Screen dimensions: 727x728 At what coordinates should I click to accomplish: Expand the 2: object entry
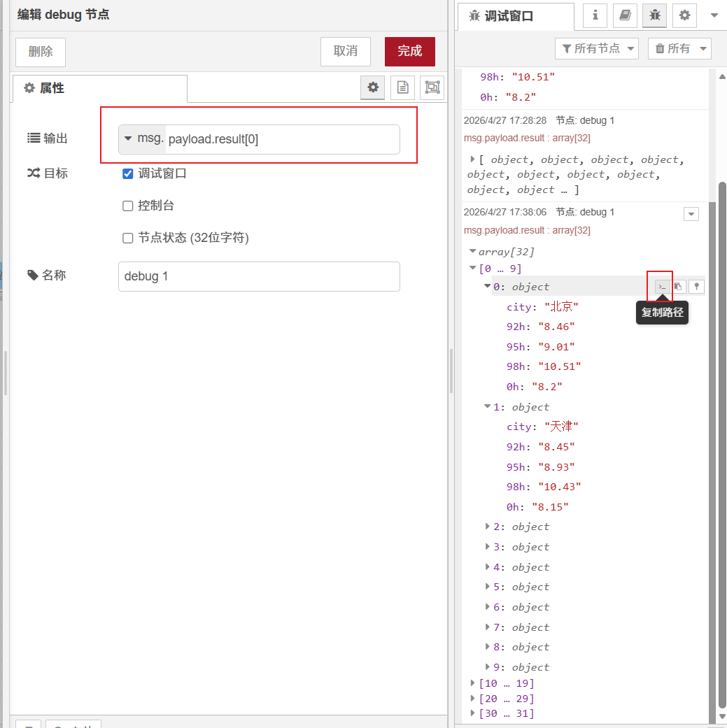[x=487, y=526]
